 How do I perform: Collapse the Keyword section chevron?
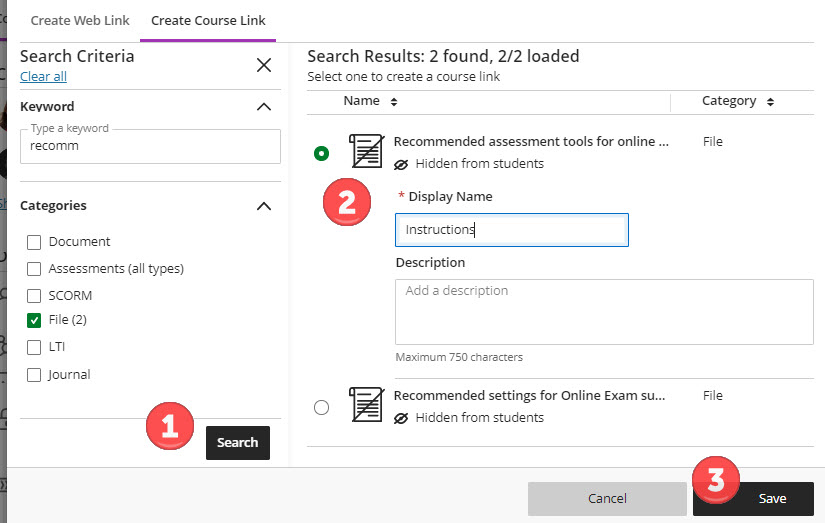pos(264,107)
